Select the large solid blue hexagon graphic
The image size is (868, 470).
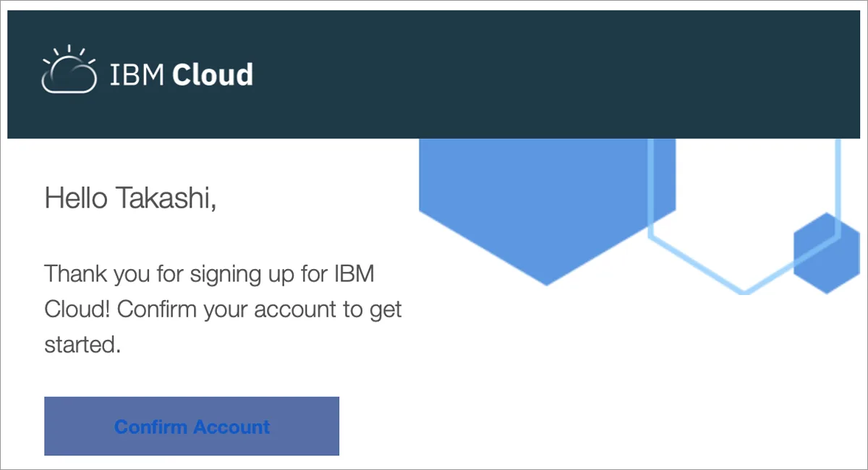pyautogui.click(x=547, y=211)
